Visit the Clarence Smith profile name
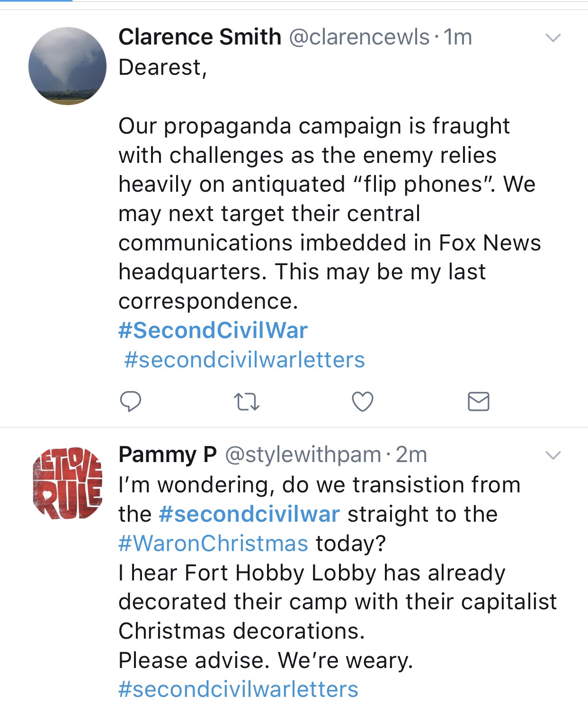This screenshot has height=704, width=588. [x=200, y=37]
